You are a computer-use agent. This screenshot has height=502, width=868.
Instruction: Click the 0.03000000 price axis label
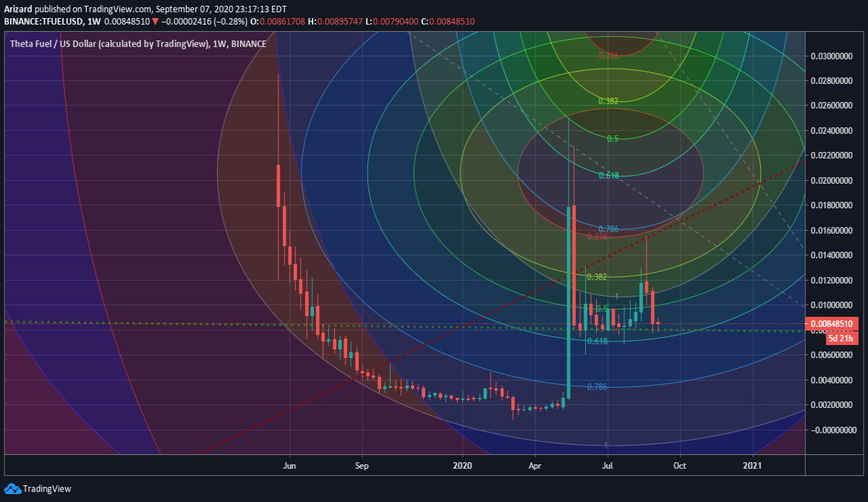(x=831, y=56)
